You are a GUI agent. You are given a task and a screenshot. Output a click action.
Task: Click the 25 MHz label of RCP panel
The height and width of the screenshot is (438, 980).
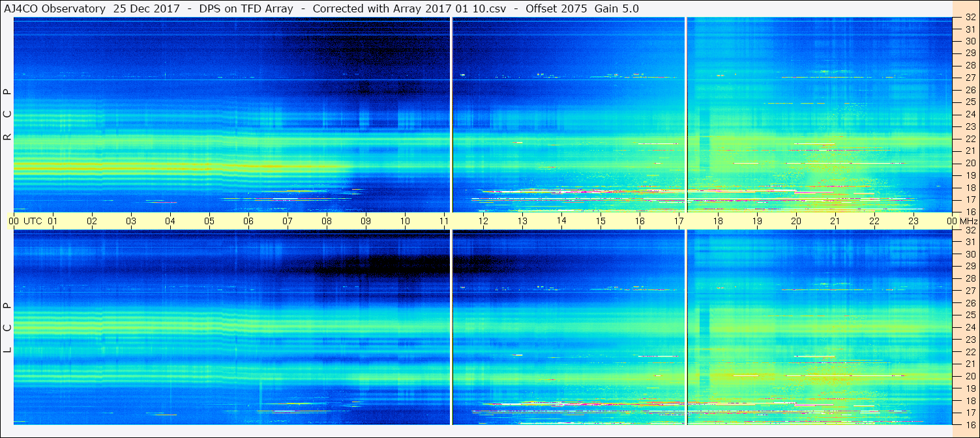click(x=970, y=102)
